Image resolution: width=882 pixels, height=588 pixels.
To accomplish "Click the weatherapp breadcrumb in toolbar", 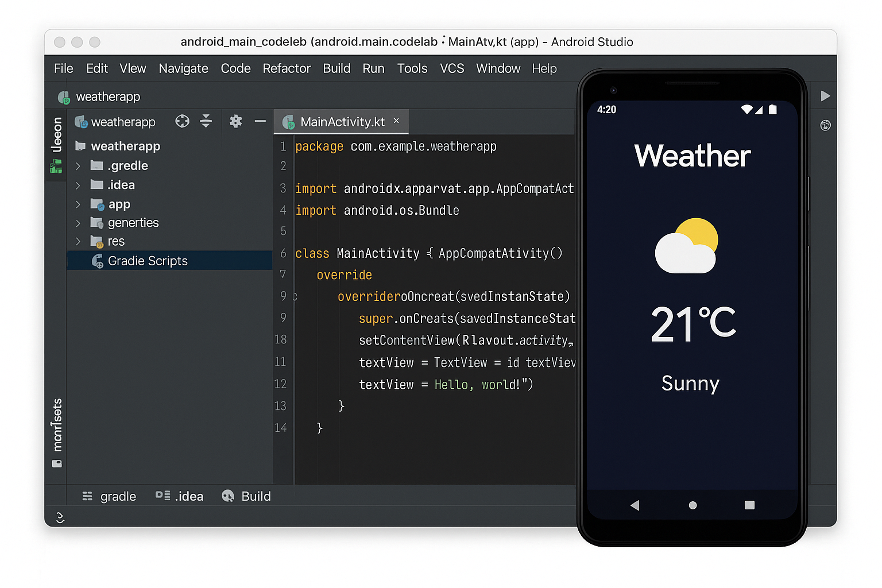I will pos(108,96).
